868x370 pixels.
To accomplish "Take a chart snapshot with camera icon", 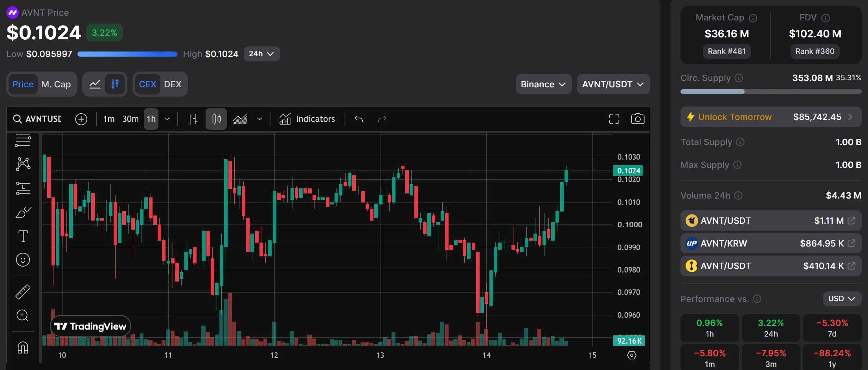I will click(x=638, y=119).
